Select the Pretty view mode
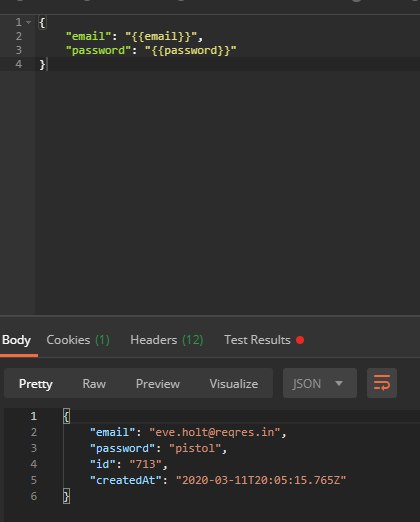This screenshot has width=420, height=522. pos(36,384)
